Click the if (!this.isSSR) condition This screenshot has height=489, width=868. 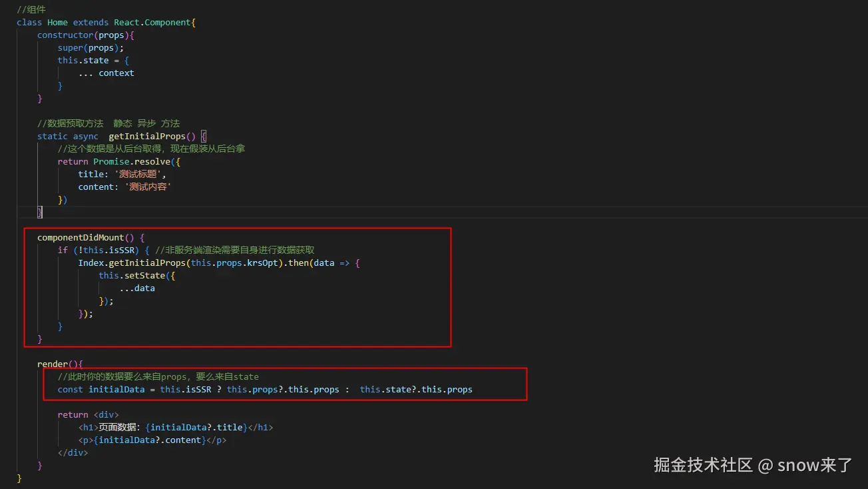click(99, 250)
